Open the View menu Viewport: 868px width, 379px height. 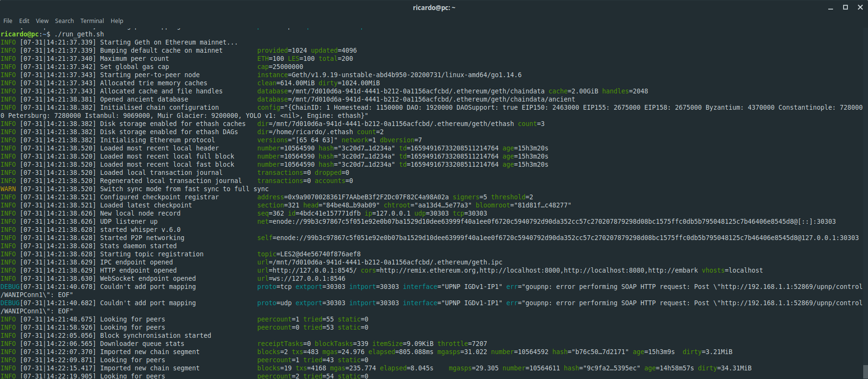pos(42,21)
